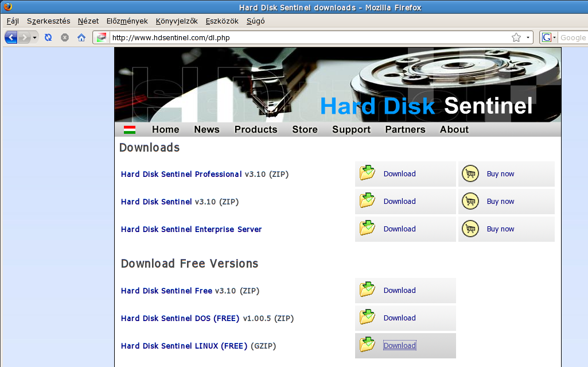Open the Support navigation tab
This screenshot has height=367, width=588.
tap(351, 130)
